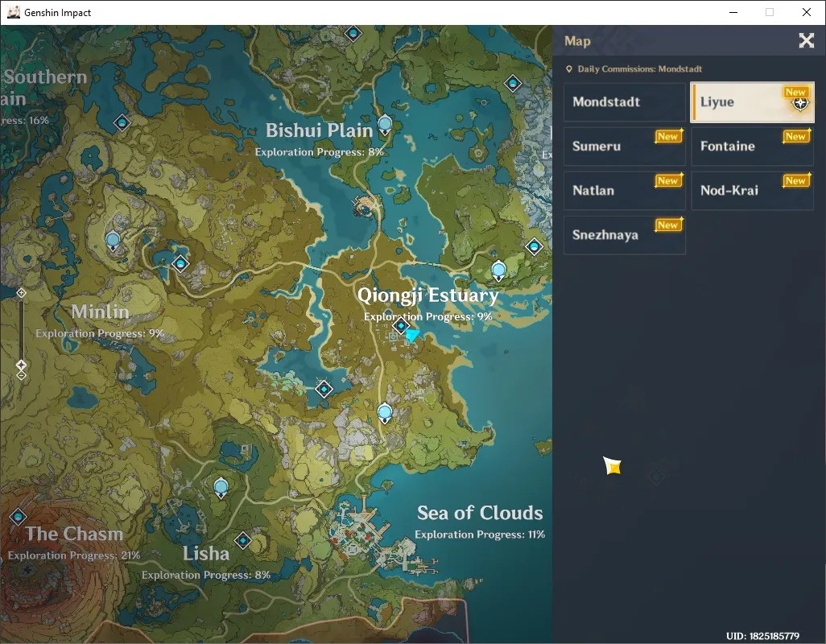Open the Natlan region map
The height and width of the screenshot is (644, 826).
point(625,191)
